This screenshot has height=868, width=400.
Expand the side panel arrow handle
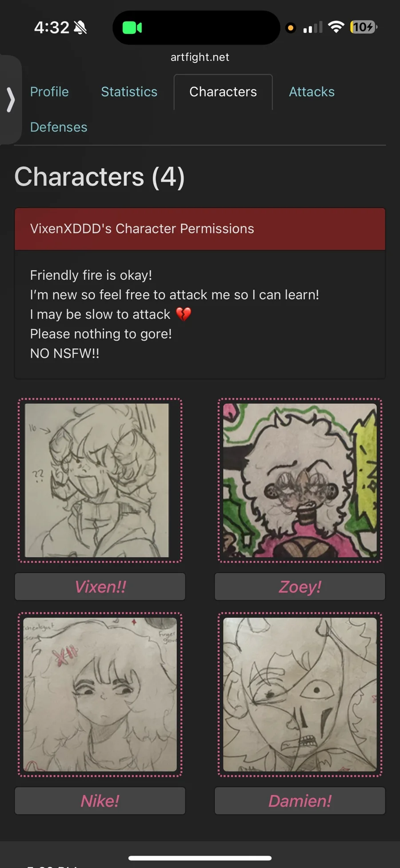point(11,100)
